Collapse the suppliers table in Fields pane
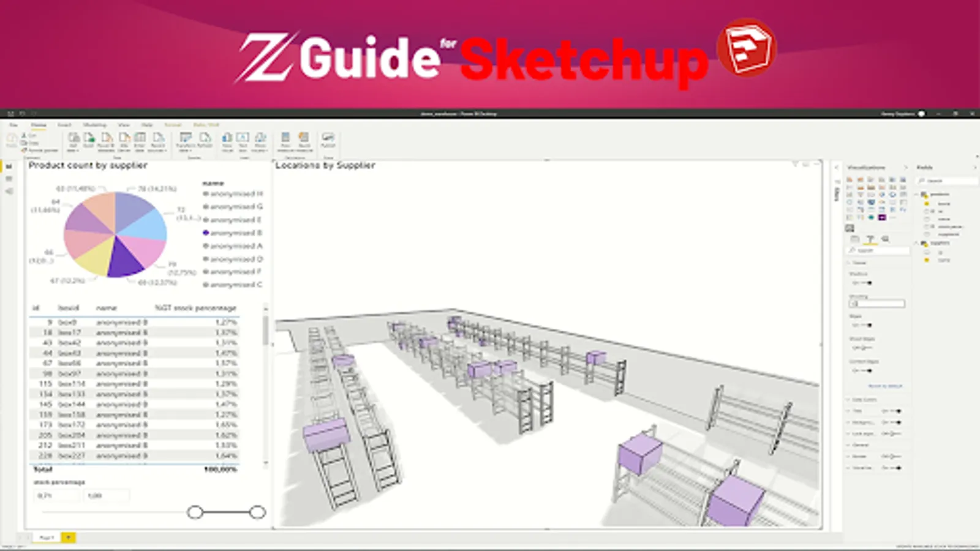Viewport: 980px width, 551px height. point(918,243)
